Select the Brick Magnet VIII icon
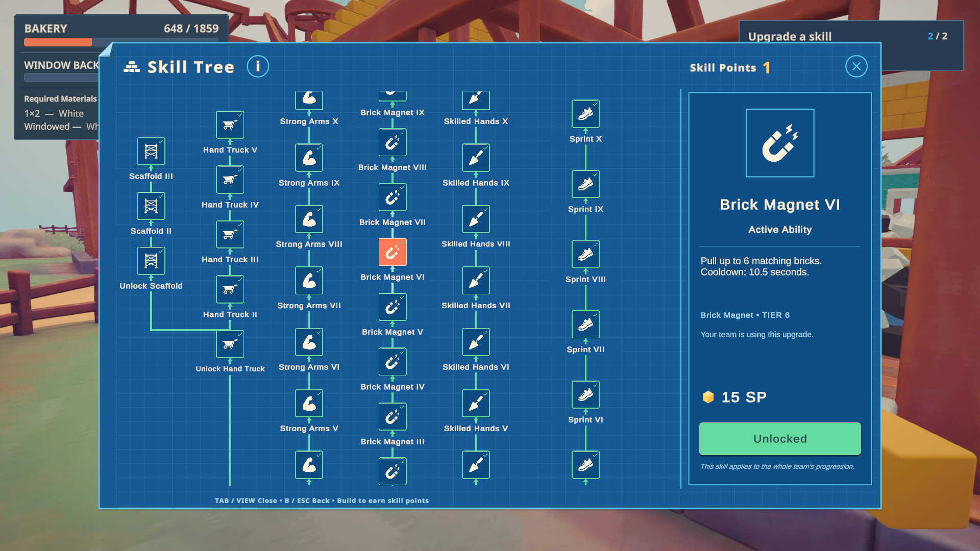Image resolution: width=980 pixels, height=551 pixels. tap(393, 142)
